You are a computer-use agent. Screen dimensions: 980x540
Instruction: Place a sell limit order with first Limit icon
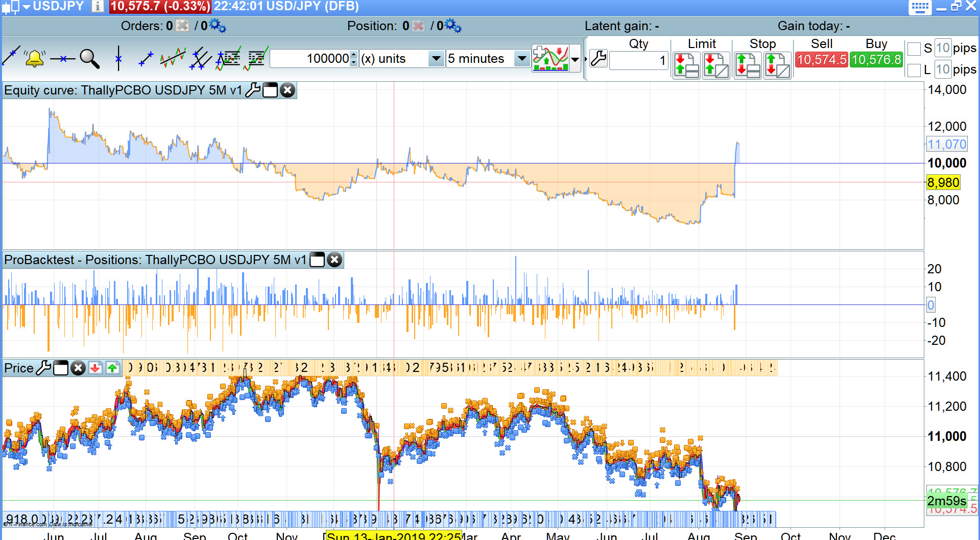[x=686, y=65]
